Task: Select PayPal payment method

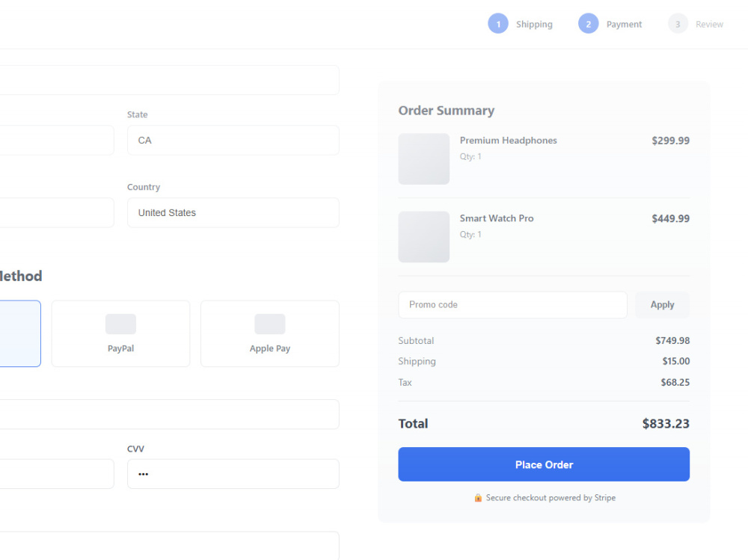Action: [120, 333]
